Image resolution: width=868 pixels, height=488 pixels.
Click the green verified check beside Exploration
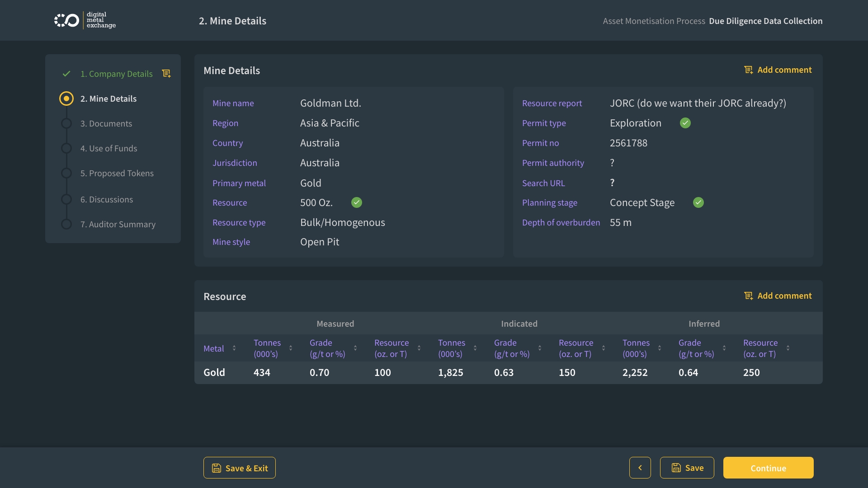(685, 123)
